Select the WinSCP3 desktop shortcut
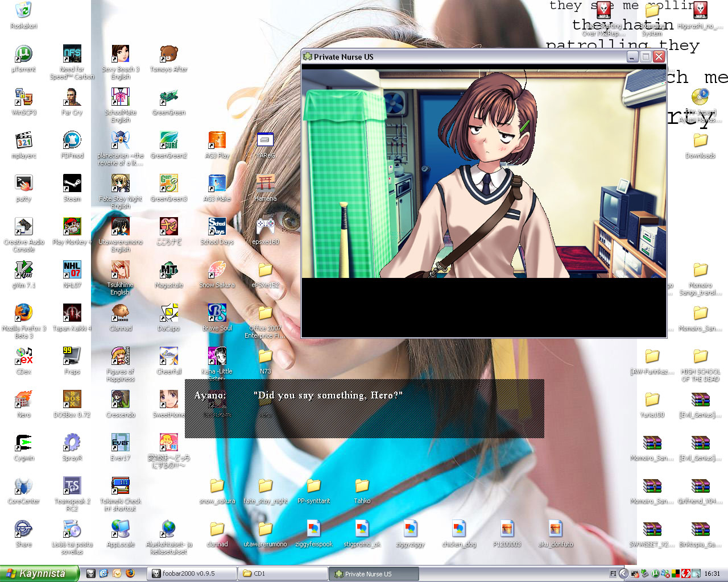The width and height of the screenshot is (728, 582). [x=23, y=97]
